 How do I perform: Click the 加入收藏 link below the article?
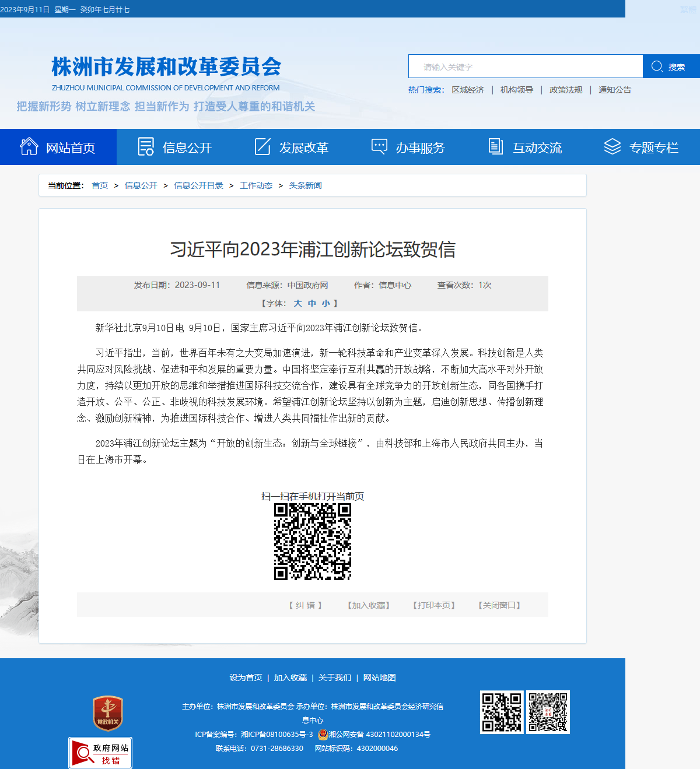click(369, 605)
